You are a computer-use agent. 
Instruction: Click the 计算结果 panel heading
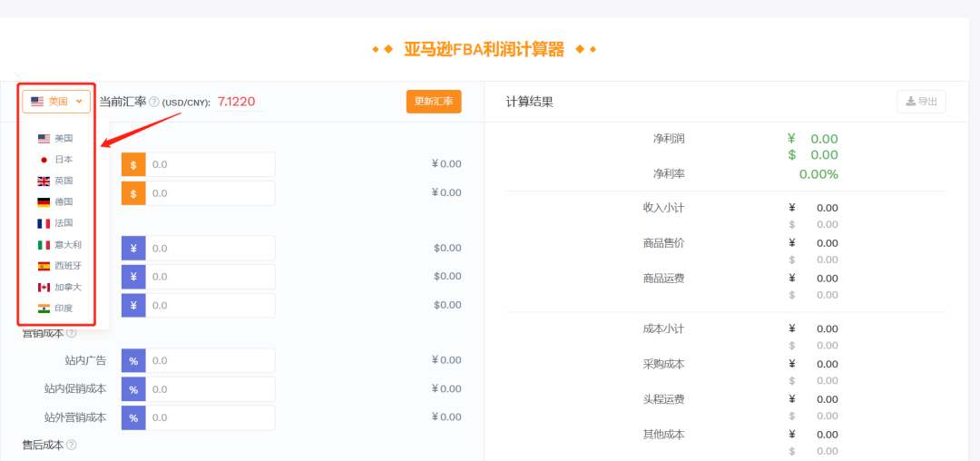[529, 102]
